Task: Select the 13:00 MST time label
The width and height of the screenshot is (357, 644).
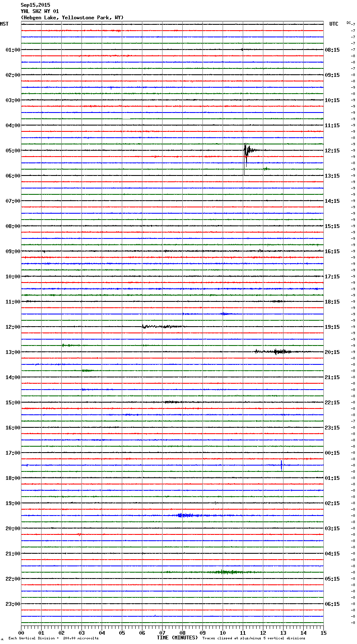Action: pyautogui.click(x=13, y=352)
